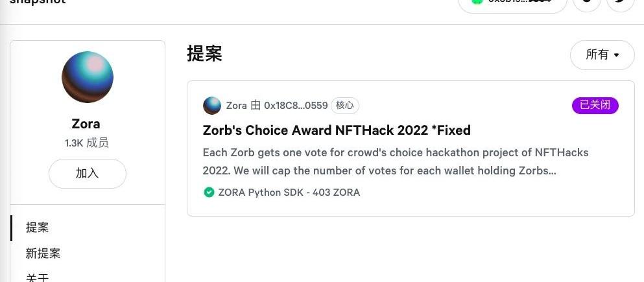This screenshot has height=282, width=644.
Task: Click the Zora space name heading
Action: [x=86, y=124]
